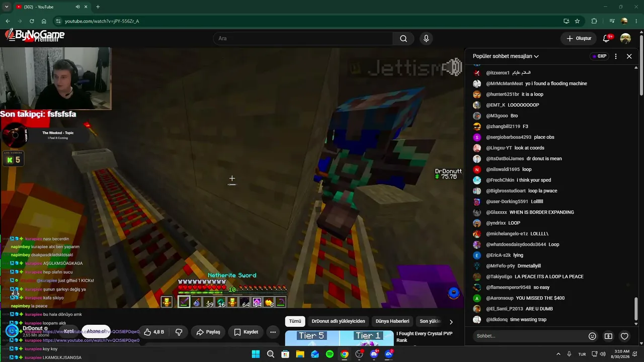644x362 pixels.
Task: Open the Tier 5 Tier 1 video thumbnail
Action: (x=339, y=338)
